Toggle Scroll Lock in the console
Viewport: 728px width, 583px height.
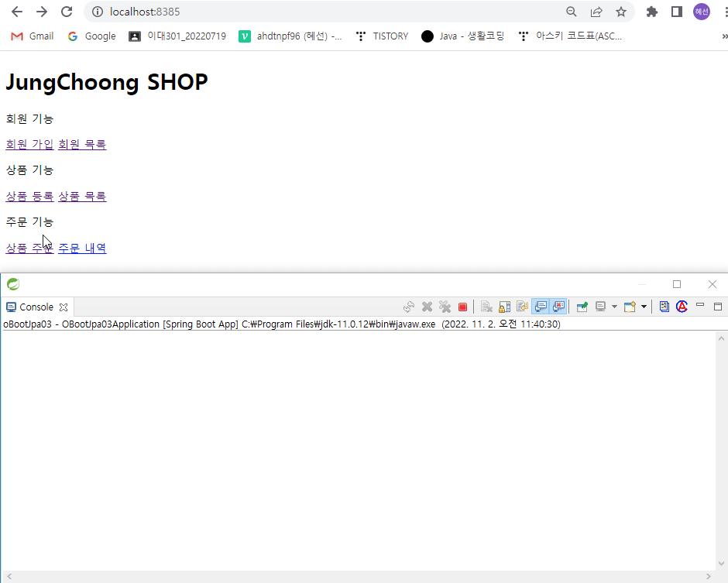[505, 307]
